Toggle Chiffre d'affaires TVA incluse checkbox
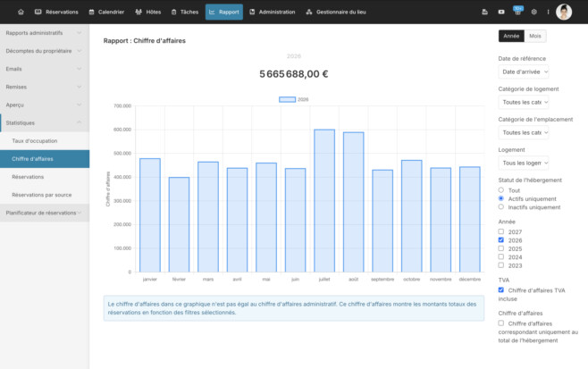The height and width of the screenshot is (369, 588). coord(501,289)
